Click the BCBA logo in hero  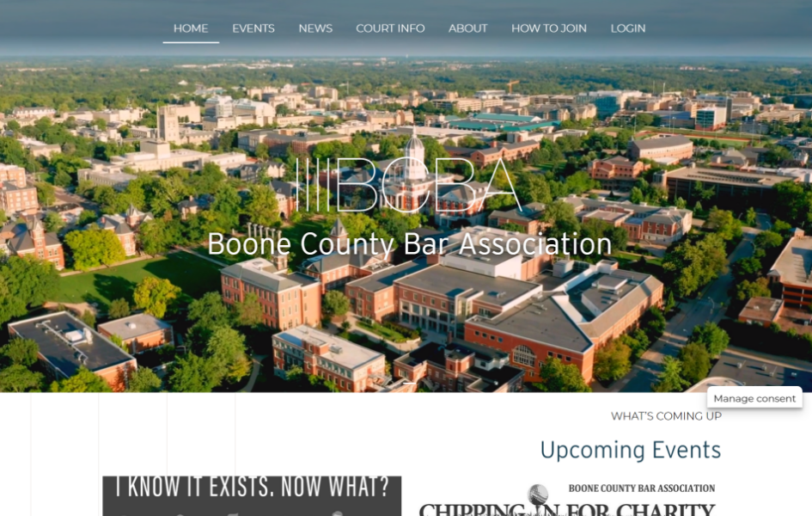pyautogui.click(x=409, y=184)
